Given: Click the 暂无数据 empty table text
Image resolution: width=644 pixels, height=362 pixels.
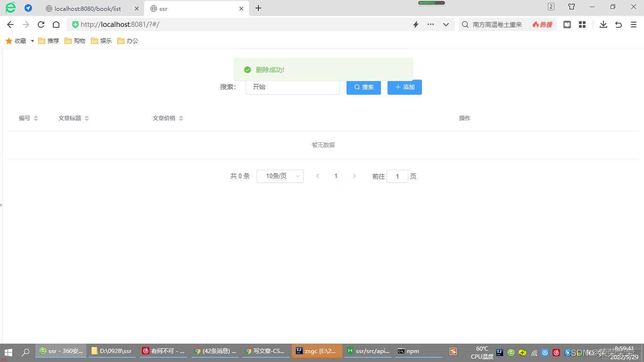Looking at the screenshot, I should (323, 145).
